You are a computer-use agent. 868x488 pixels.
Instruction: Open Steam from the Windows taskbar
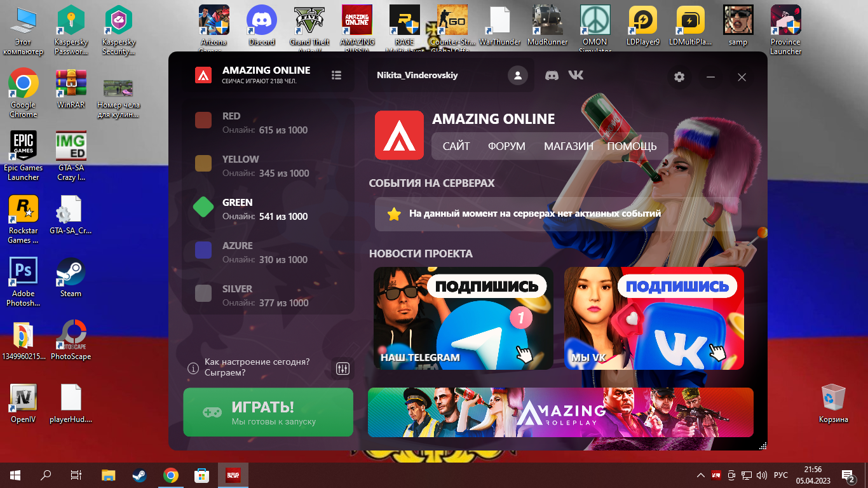pyautogui.click(x=139, y=475)
